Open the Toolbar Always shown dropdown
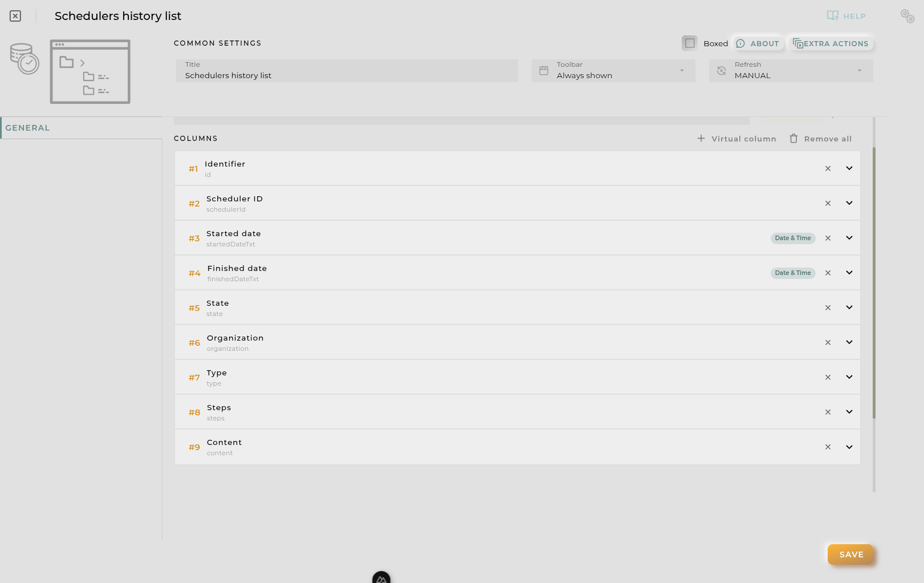 pos(613,71)
